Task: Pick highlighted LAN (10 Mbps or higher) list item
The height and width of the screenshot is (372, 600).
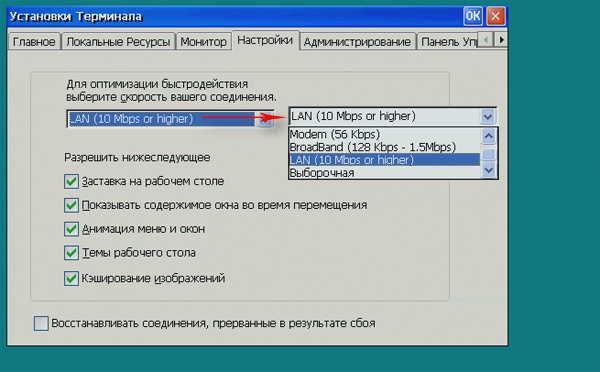Action: [x=385, y=160]
